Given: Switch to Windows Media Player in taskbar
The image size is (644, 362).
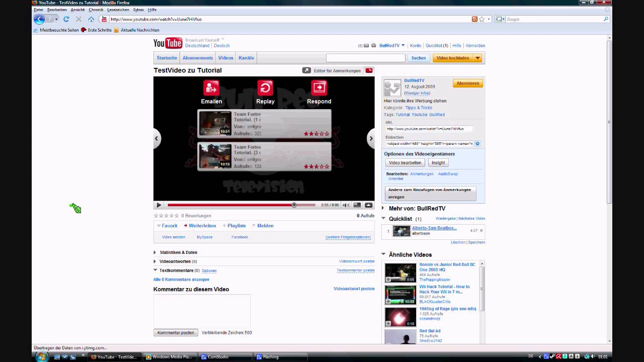Looking at the screenshot, I should (x=170, y=357).
